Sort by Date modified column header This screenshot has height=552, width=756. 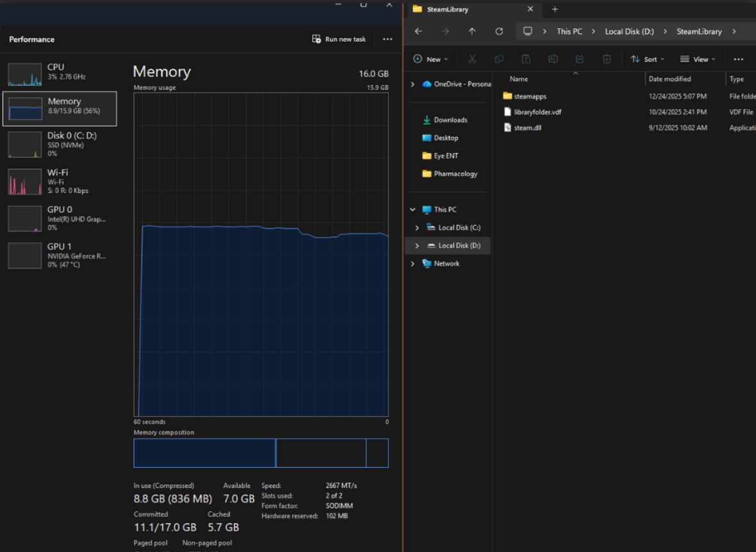coord(669,79)
